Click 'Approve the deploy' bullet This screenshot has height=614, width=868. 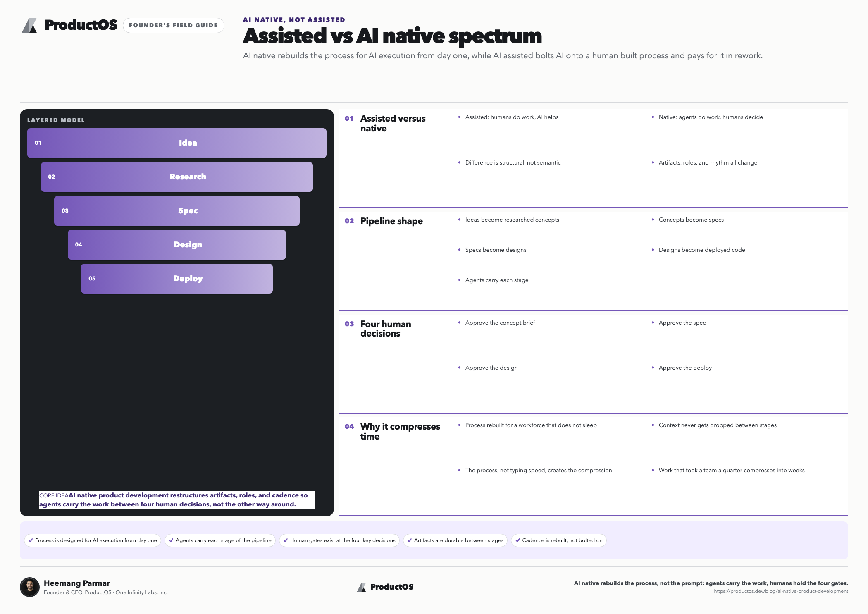coord(685,368)
